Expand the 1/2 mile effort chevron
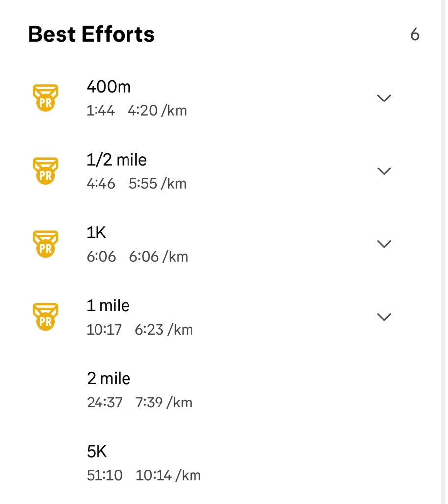Image resolution: width=448 pixels, height=504 pixels. (x=384, y=171)
